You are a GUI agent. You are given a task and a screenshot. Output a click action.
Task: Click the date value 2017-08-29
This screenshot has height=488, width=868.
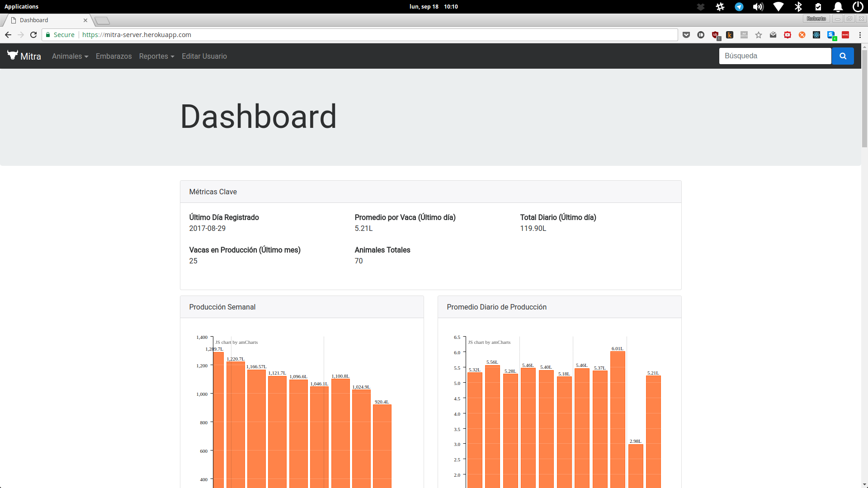(207, 228)
